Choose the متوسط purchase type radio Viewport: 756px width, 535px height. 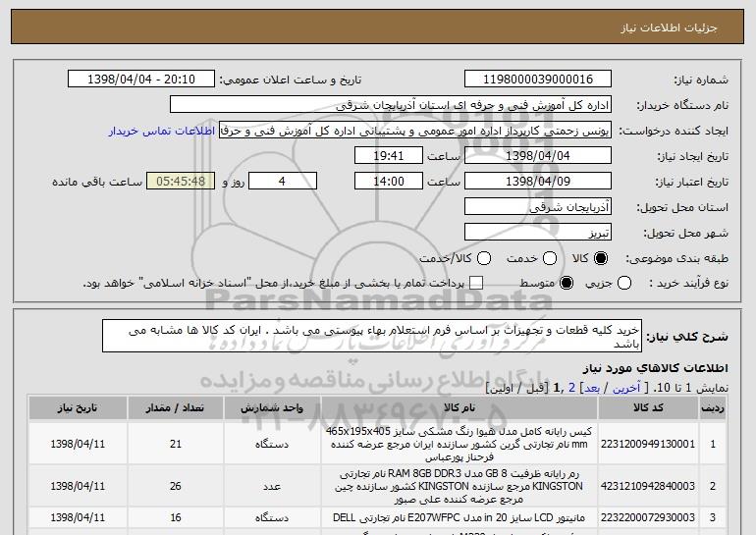click(567, 284)
